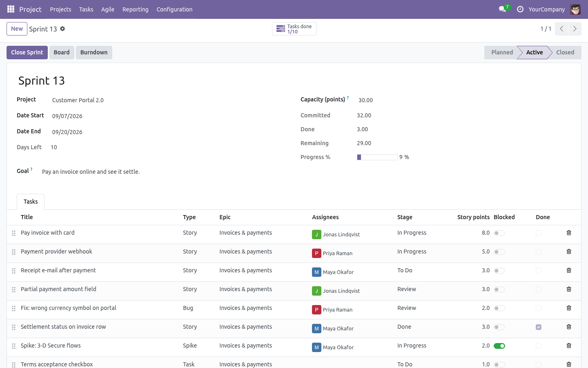
Task: Open the sprint Board button
Action: (x=62, y=52)
